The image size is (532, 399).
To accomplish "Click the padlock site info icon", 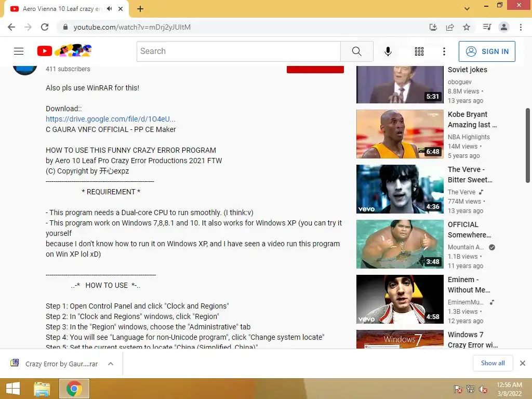I will (65, 27).
